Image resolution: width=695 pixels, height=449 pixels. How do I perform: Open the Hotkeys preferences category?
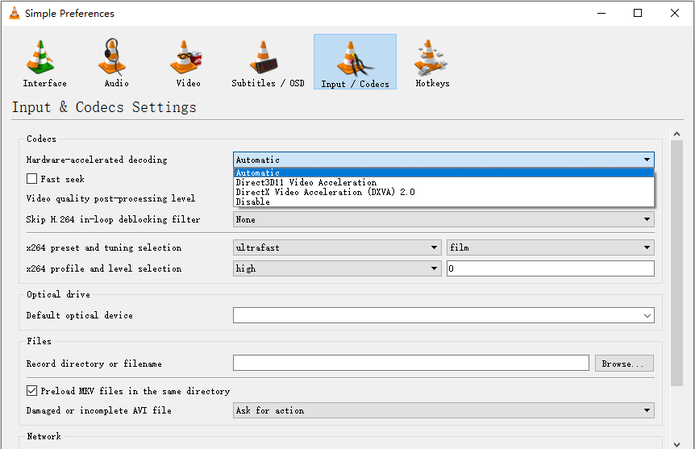[x=432, y=62]
